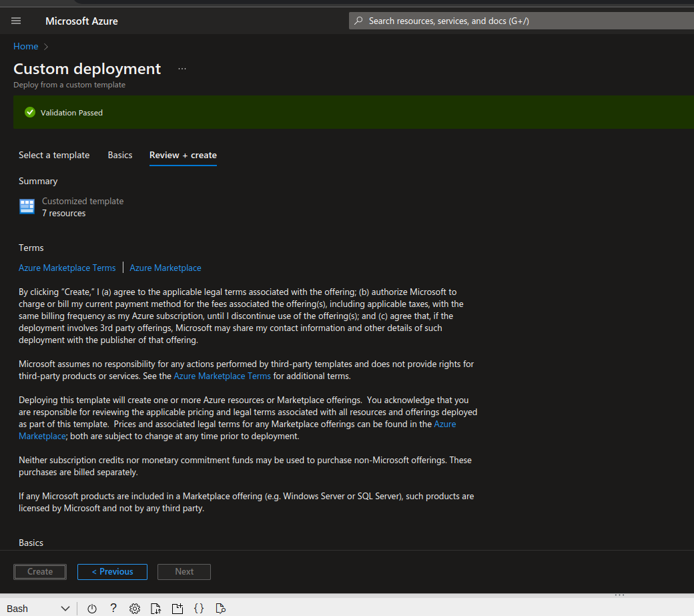Open Cloud Shell help question mark
The image size is (694, 616).
click(113, 608)
